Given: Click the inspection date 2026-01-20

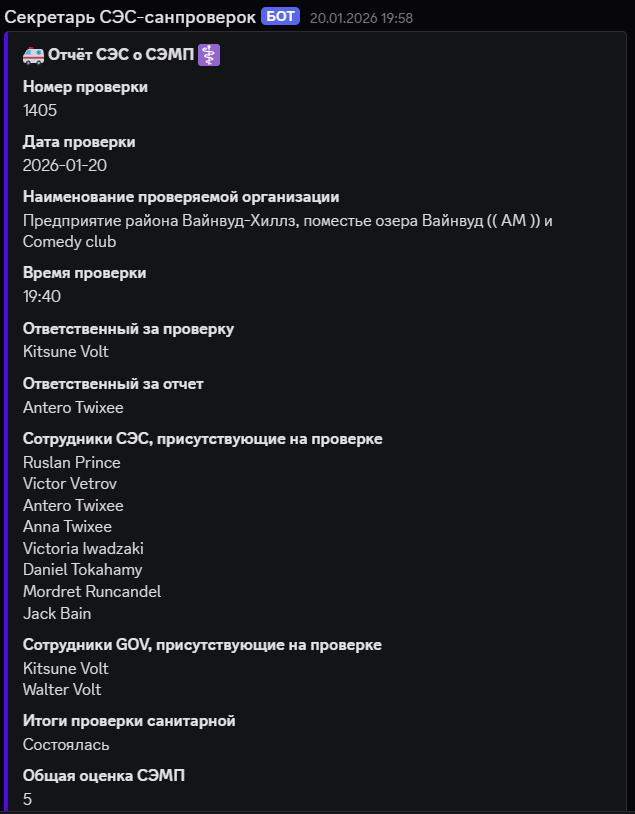Looking at the screenshot, I should point(65,165).
